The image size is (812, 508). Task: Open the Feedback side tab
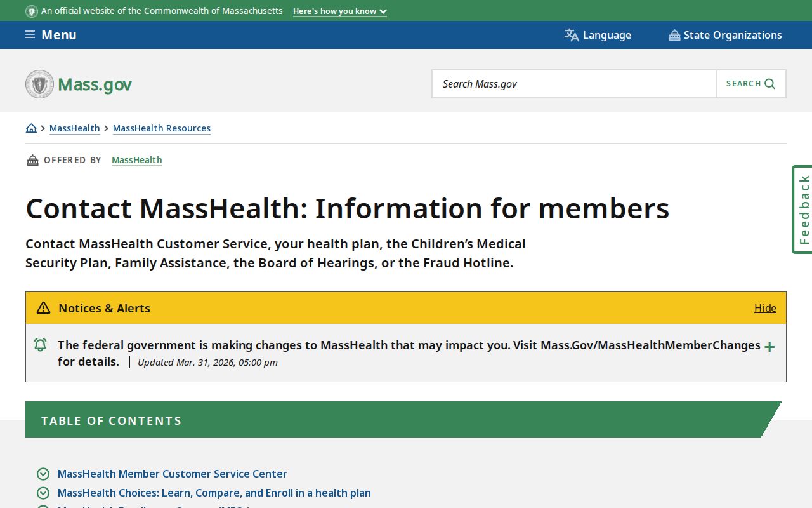pyautogui.click(x=802, y=210)
